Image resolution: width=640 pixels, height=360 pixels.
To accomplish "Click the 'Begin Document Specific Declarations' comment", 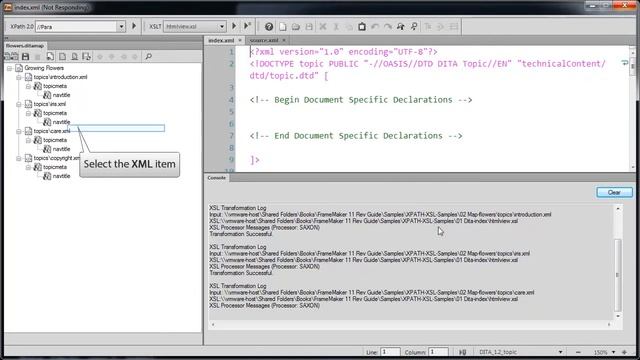I will [x=361, y=100].
